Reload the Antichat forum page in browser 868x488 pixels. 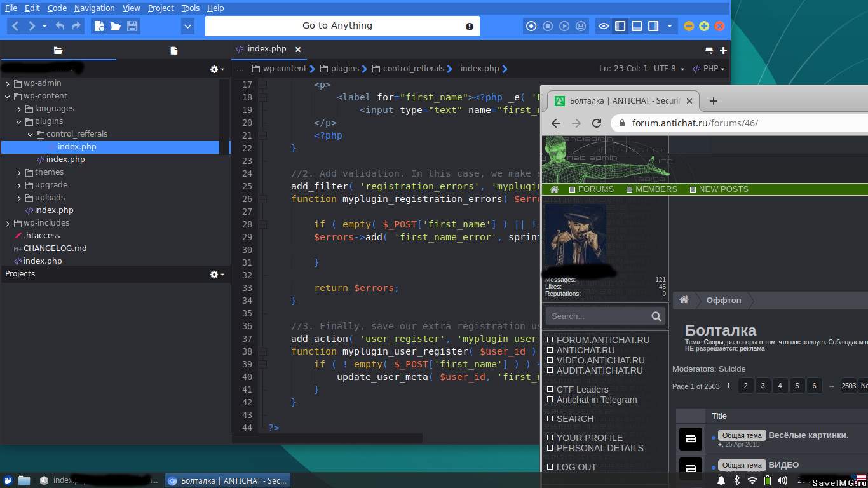tap(596, 123)
